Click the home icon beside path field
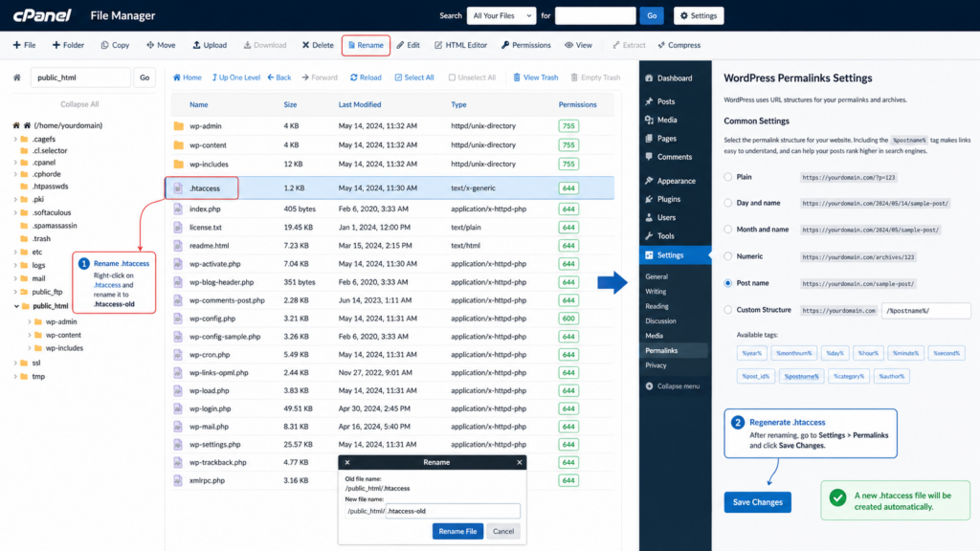 pos(17,77)
